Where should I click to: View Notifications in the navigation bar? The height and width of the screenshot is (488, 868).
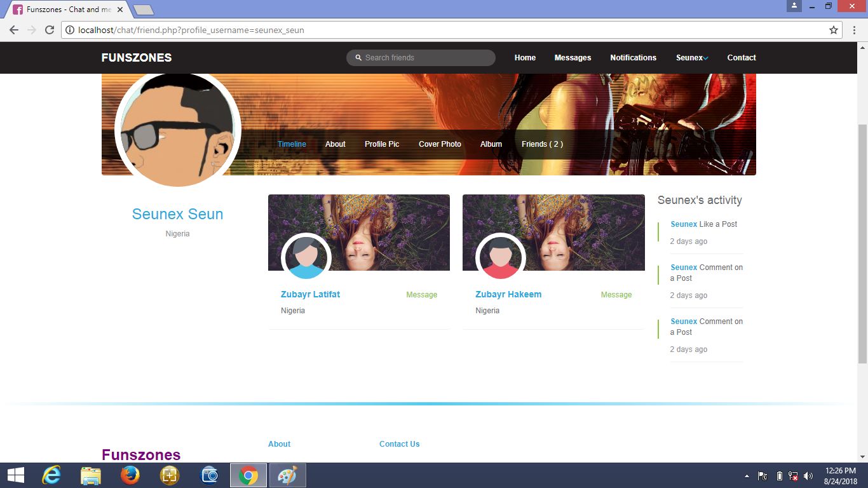pyautogui.click(x=633, y=58)
